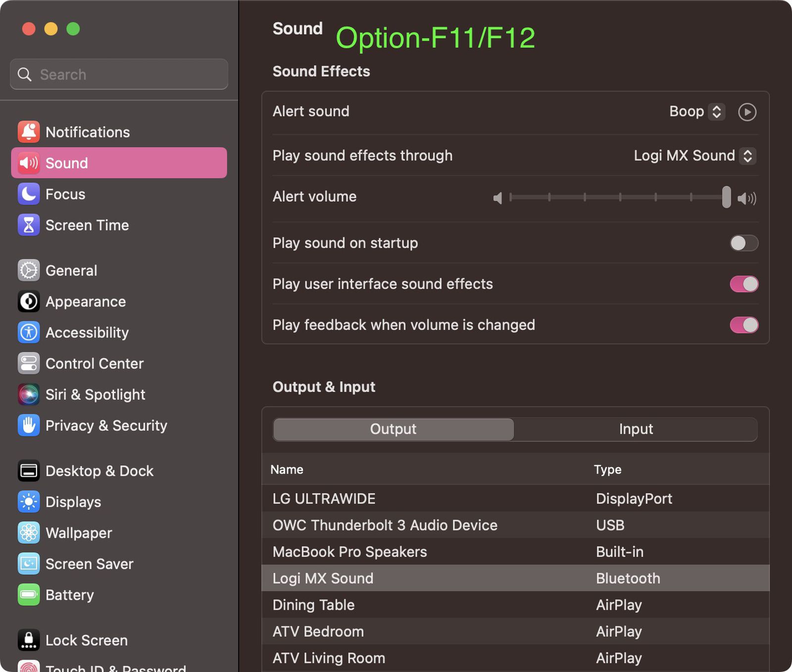Enable Play sound on startup toggle
The image size is (792, 672).
coord(743,243)
